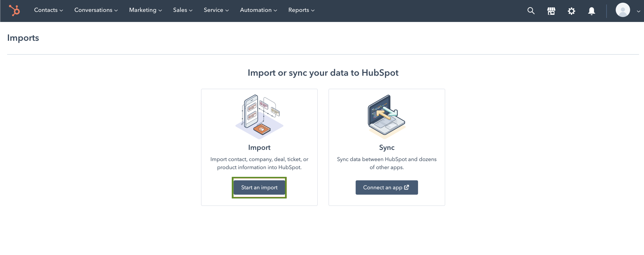Open the notifications bell icon
Image resolution: width=644 pixels, height=255 pixels.
[x=591, y=11]
